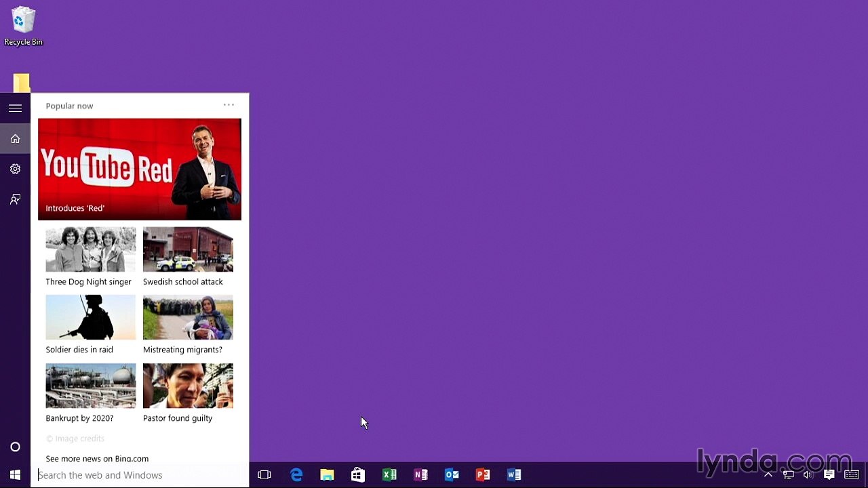Go to Home in the Cortana sidebar

[15, 139]
